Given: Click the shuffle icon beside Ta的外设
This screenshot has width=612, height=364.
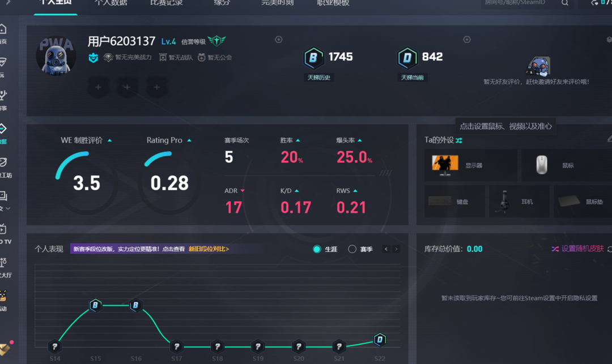Looking at the screenshot, I should coord(459,140).
